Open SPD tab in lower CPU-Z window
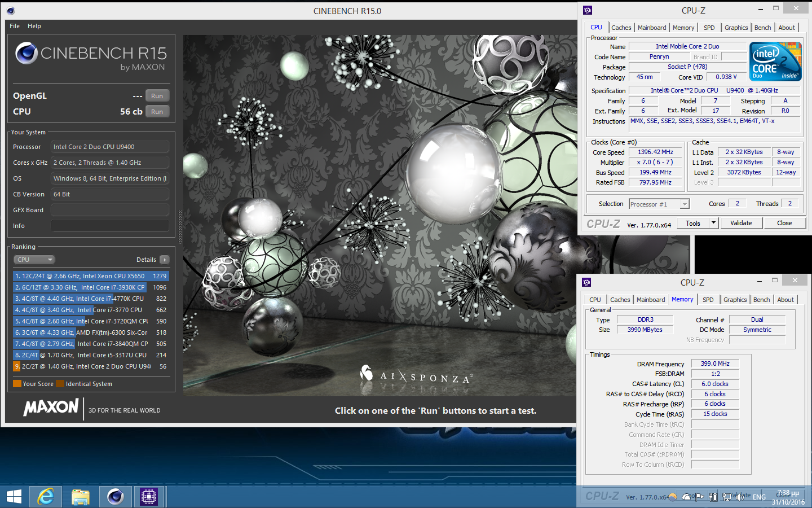 click(x=708, y=300)
